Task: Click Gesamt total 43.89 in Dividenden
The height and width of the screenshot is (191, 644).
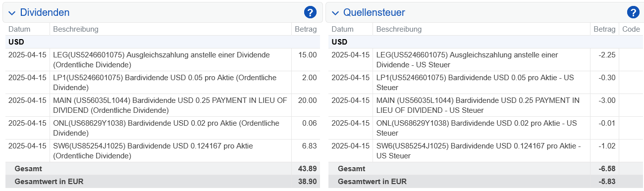Action: coord(308,169)
